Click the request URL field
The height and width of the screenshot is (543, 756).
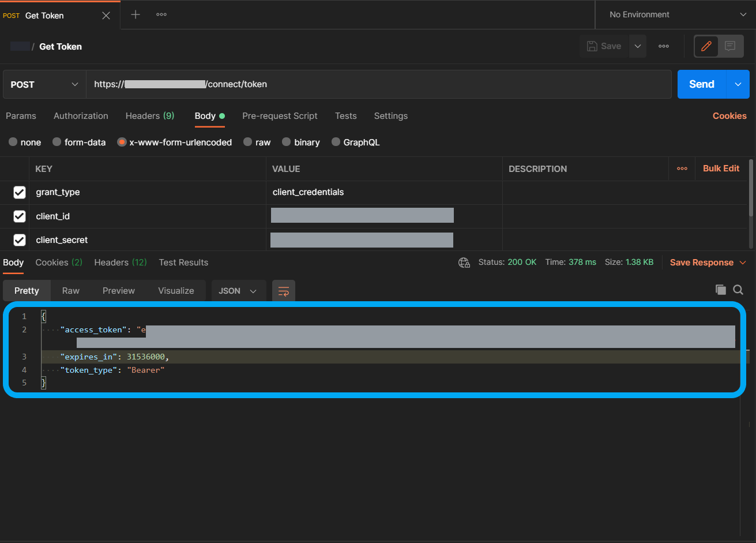(x=379, y=84)
